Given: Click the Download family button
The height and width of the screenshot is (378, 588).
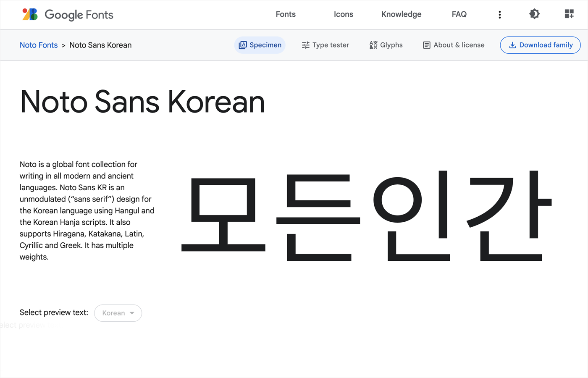Looking at the screenshot, I should point(540,45).
